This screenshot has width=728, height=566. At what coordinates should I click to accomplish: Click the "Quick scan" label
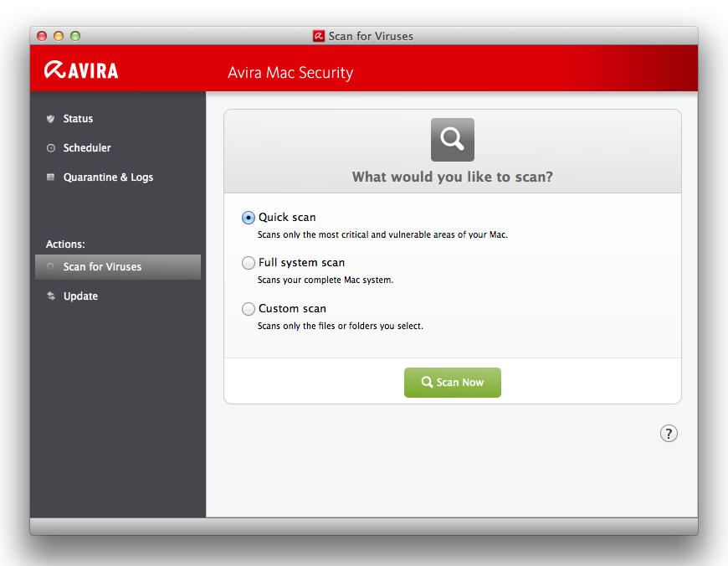click(x=287, y=218)
